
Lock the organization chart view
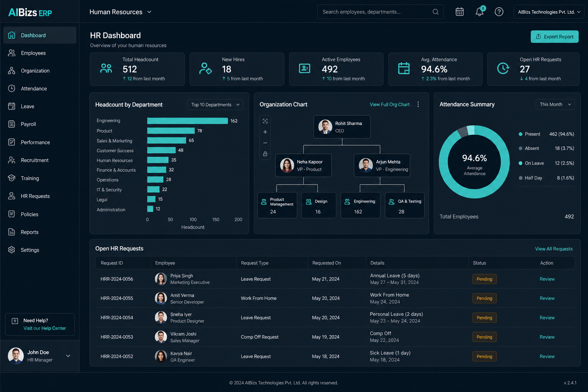[265, 154]
